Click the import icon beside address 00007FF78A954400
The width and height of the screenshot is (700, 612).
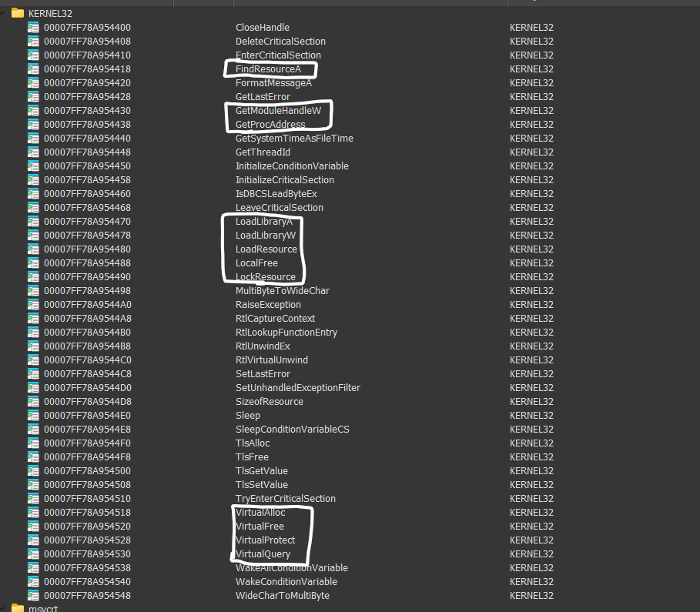33,28
